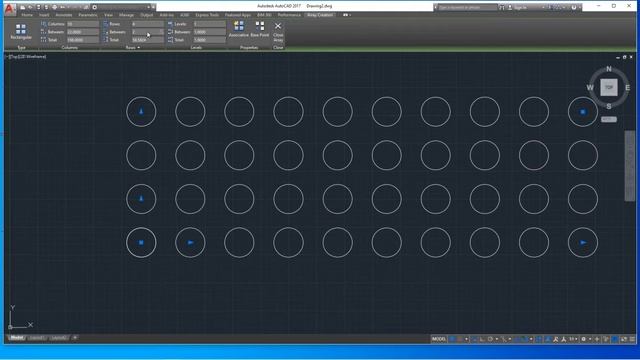Expand the Quick Access toolbar customize arrow

point(153,7)
